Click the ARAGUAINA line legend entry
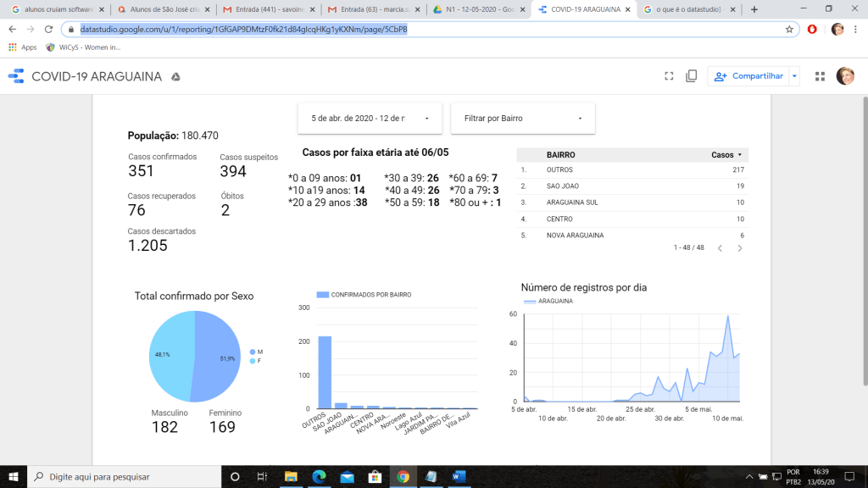This screenshot has width=868, height=488. pyautogui.click(x=548, y=301)
